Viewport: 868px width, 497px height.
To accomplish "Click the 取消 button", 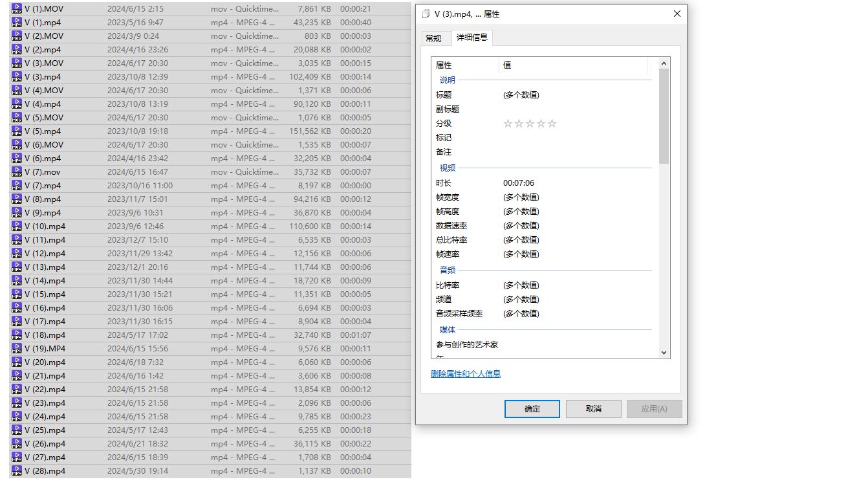I will [x=593, y=409].
